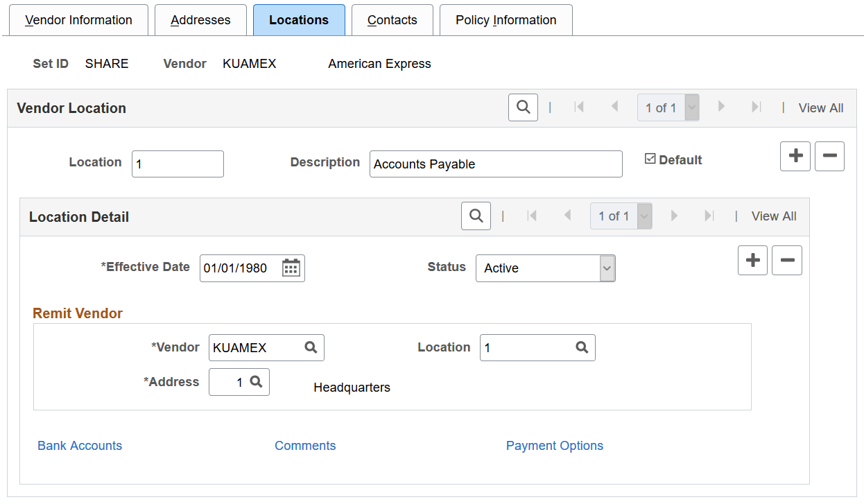Switch to the Contacts tab
Viewport: 864px width, 504px height.
[x=392, y=19]
